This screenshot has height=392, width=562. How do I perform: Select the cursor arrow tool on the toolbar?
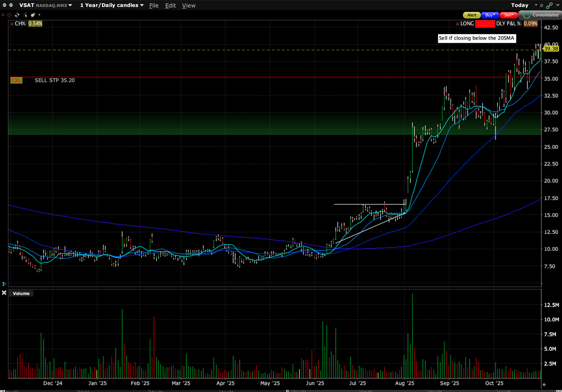25,15
